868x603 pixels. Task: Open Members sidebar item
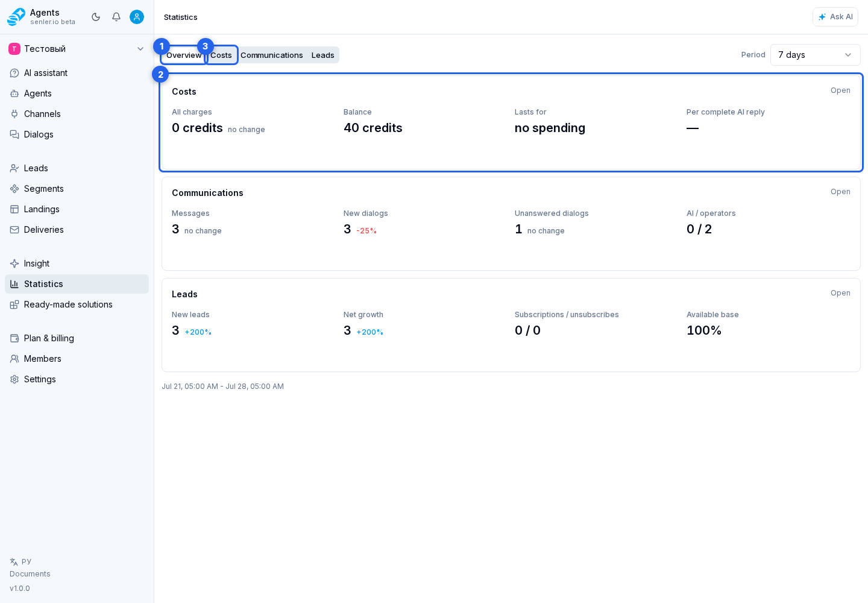(77, 359)
